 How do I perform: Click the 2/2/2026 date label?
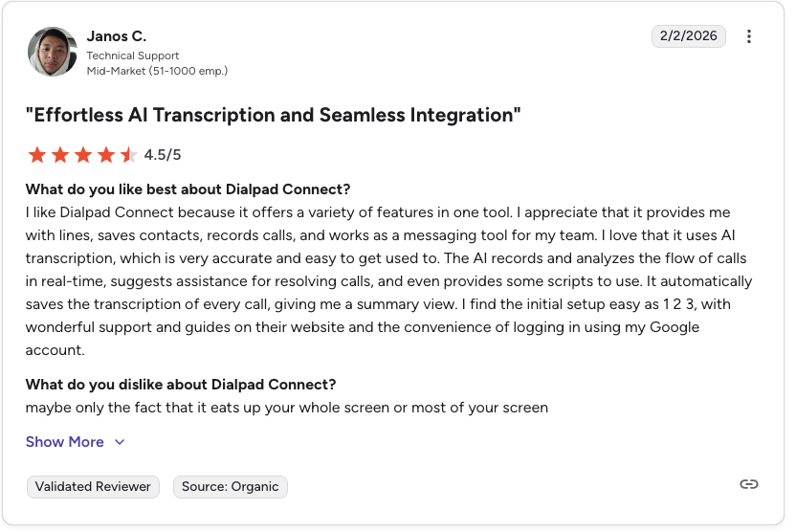coord(689,36)
